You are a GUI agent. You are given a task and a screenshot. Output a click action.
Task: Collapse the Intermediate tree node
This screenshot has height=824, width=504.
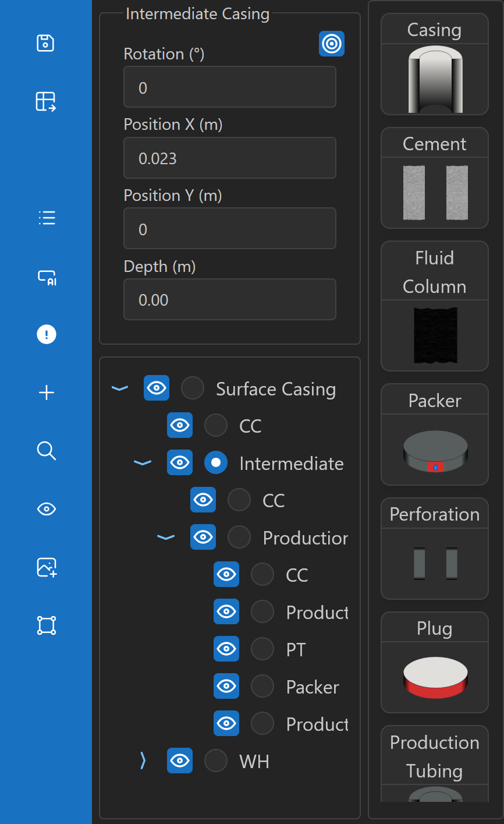pos(143,463)
